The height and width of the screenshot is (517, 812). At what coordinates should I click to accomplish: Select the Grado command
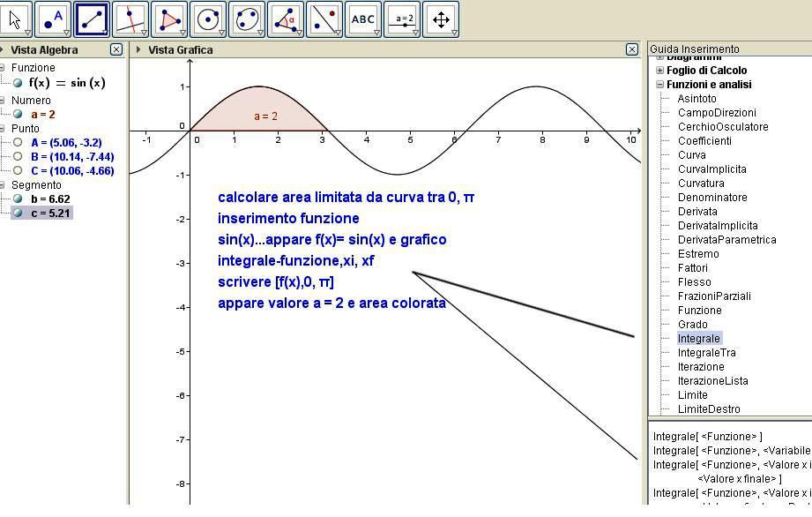(x=692, y=325)
